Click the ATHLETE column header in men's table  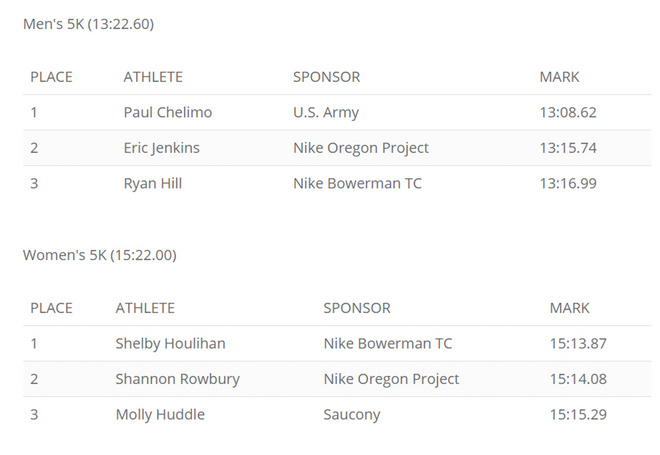(x=153, y=77)
